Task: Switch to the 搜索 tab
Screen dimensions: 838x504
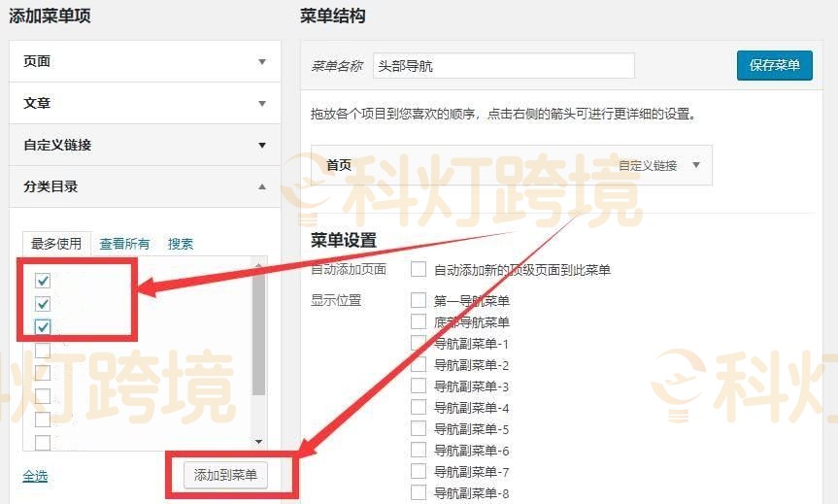Action: pos(180,244)
